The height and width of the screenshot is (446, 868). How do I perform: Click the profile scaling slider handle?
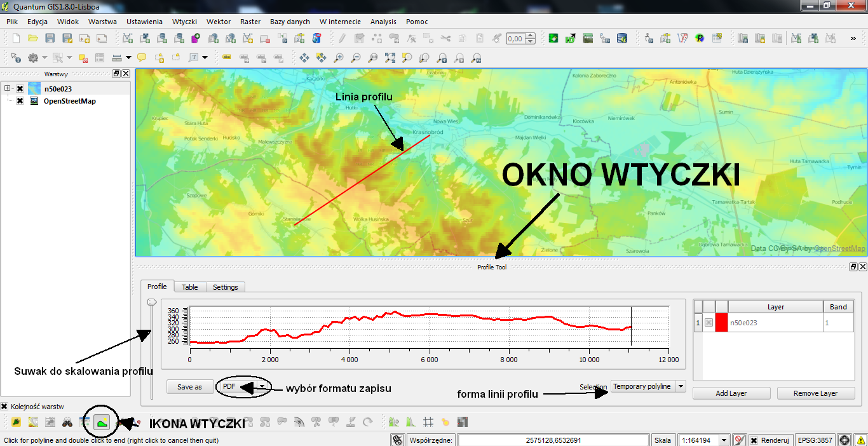(151, 303)
